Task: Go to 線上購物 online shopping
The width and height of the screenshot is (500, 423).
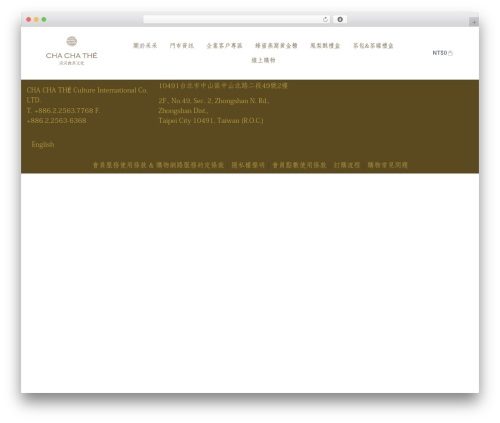Action: pyautogui.click(x=263, y=60)
